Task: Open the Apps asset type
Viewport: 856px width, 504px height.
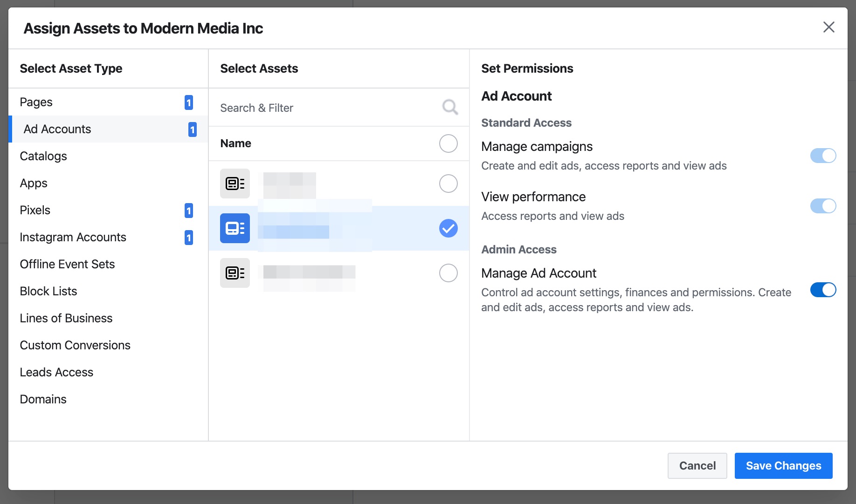Action: (x=108, y=183)
